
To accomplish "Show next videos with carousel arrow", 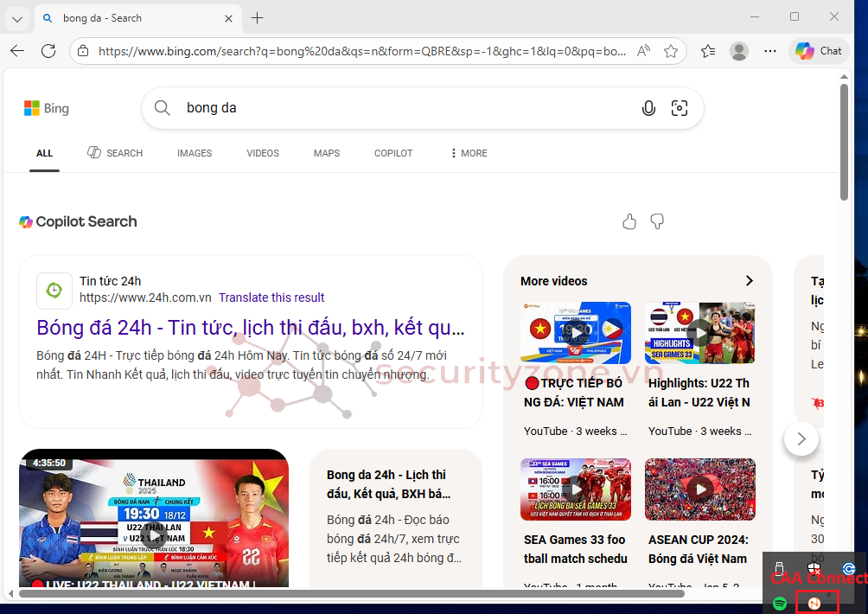I will 801,438.
